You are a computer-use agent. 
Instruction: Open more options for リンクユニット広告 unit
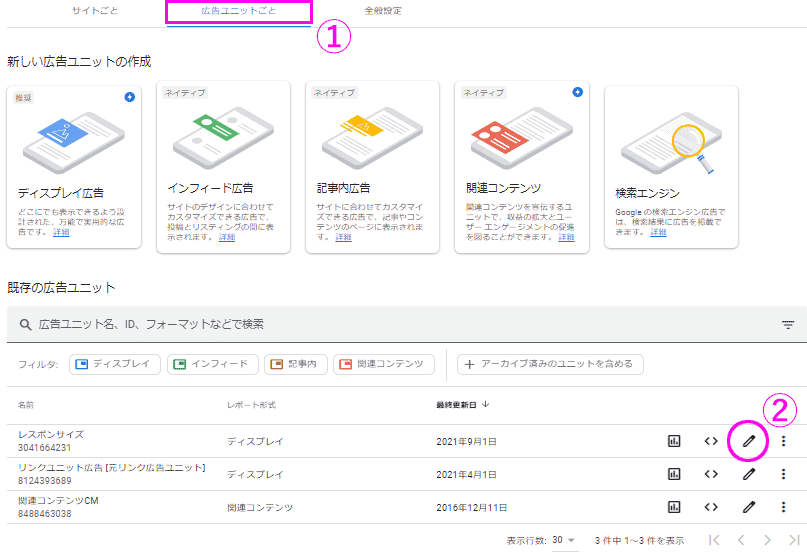pos(783,474)
